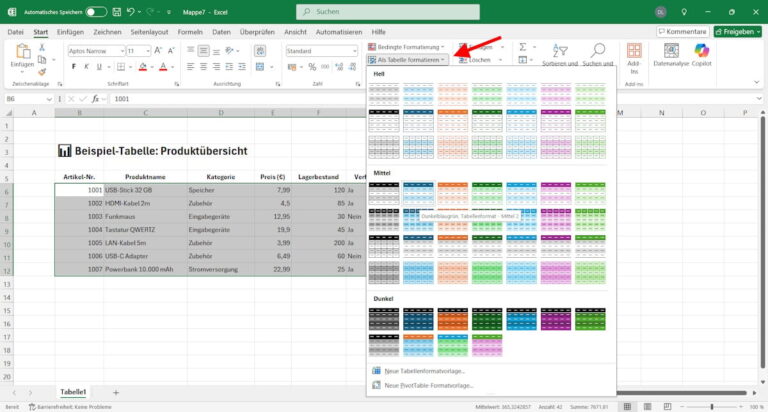Click Neue Tabellenformatvorlage link

click(x=424, y=371)
